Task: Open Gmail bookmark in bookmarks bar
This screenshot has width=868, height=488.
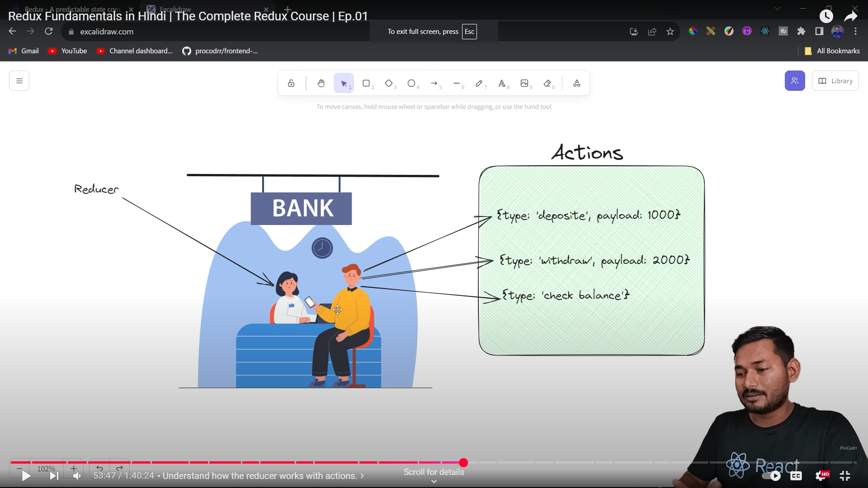Action: pos(24,51)
